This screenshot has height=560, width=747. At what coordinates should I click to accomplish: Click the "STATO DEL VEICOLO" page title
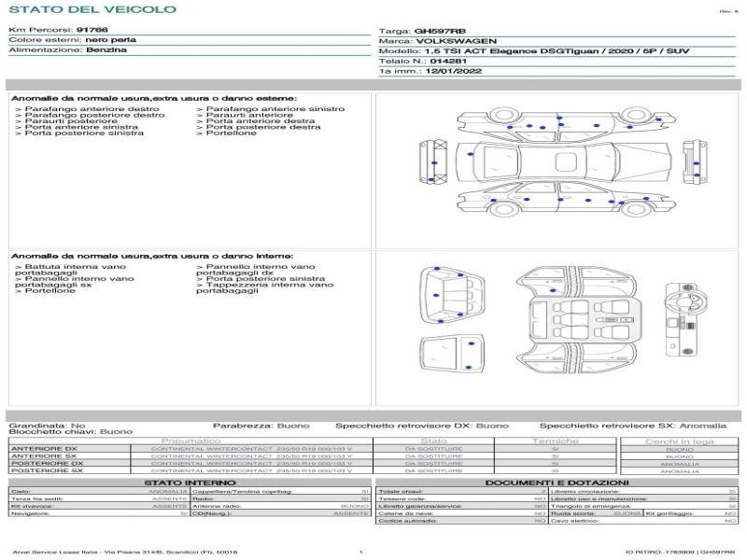pyautogui.click(x=92, y=9)
